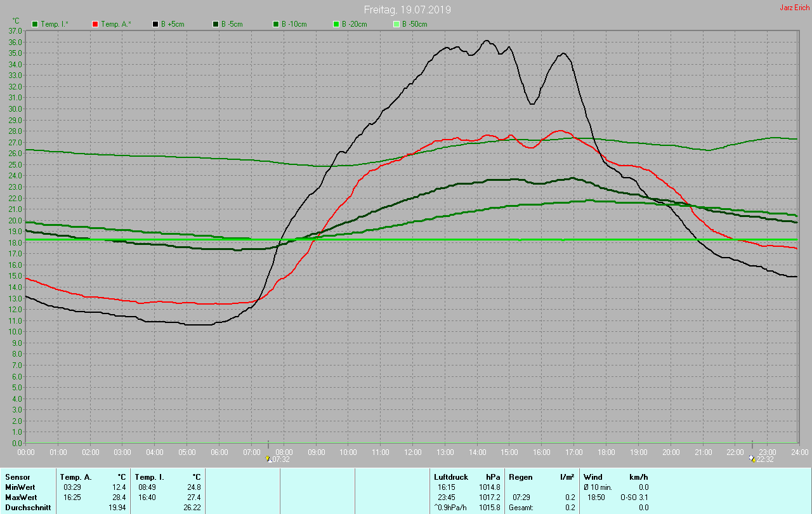Click the '30.0' temperature axis label

click(15, 109)
